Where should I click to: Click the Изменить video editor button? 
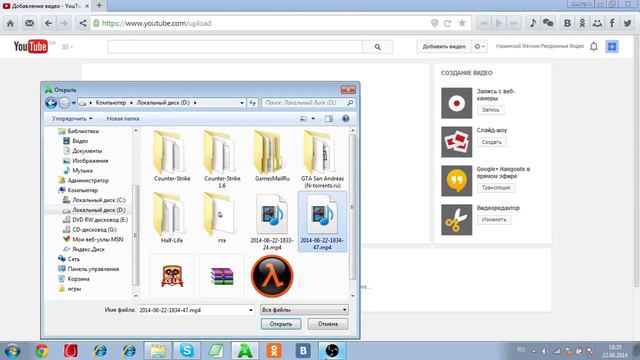[494, 220]
